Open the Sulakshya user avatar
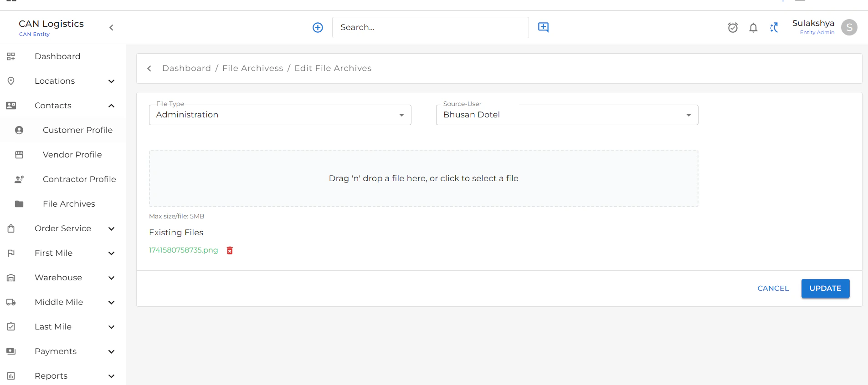Screen dimensions: 868x385 click(849, 27)
